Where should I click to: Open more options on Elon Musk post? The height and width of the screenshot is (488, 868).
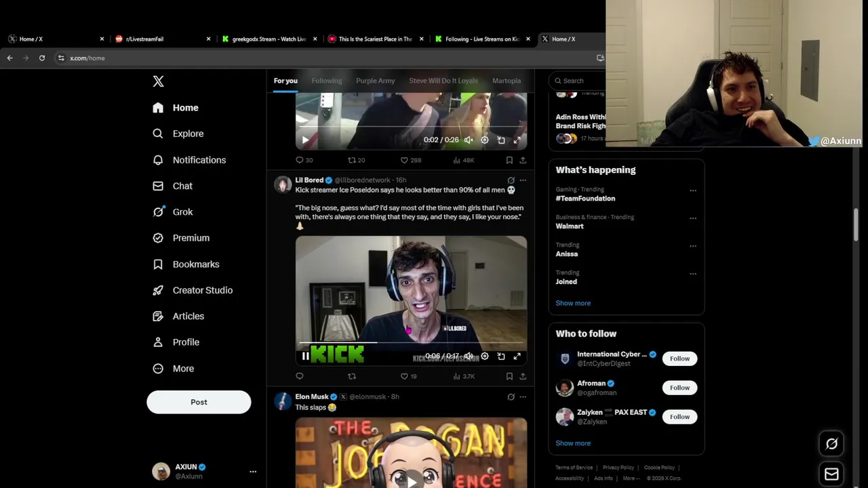click(x=523, y=396)
